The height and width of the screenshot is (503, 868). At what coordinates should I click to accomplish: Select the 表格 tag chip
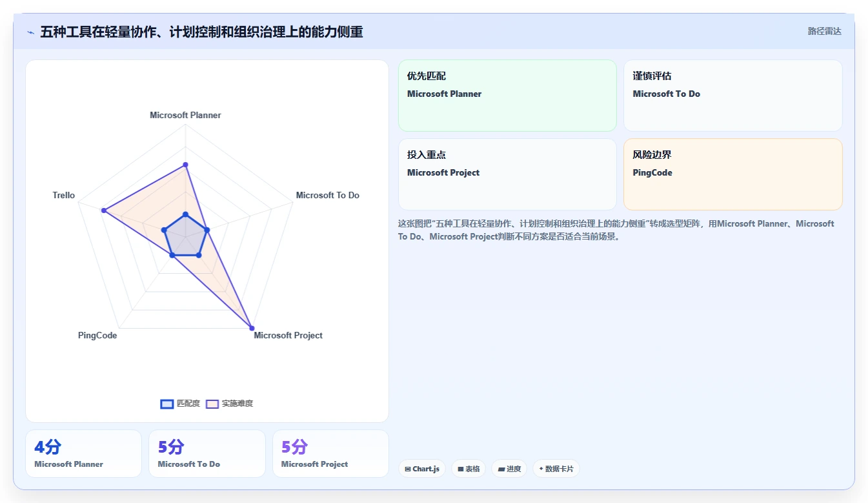[469, 469]
